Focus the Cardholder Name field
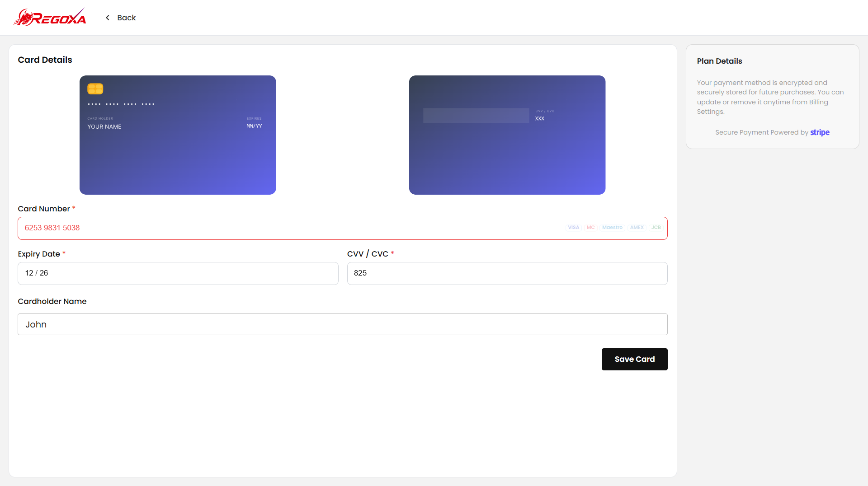868x486 pixels. pyautogui.click(x=342, y=324)
